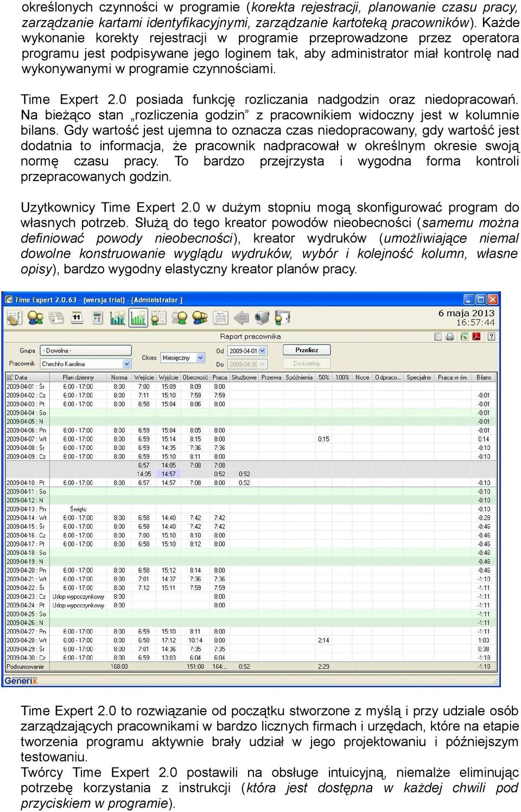Viewport: 521px width, 812px height.
Task: Open the Do date picker 2009-04-30
Action: click(x=247, y=365)
